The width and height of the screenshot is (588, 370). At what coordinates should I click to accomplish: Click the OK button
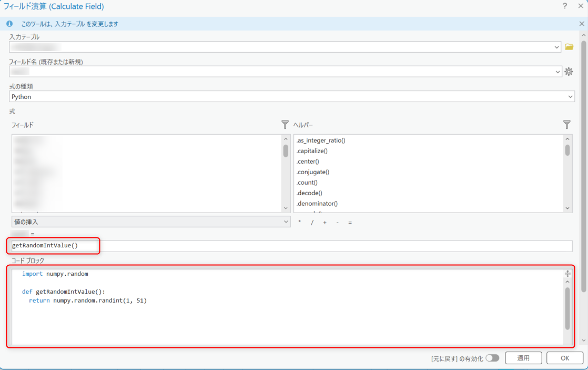pos(564,358)
